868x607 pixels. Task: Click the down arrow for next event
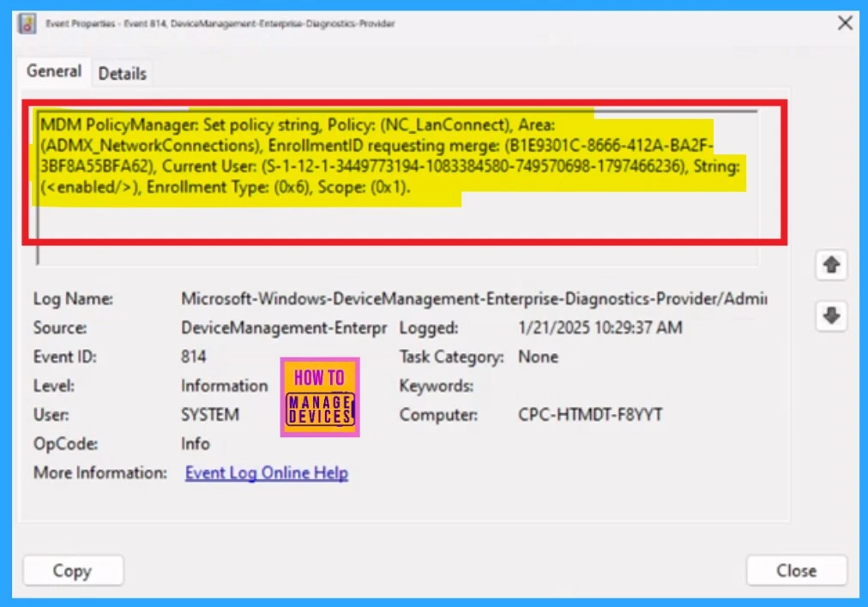(831, 316)
